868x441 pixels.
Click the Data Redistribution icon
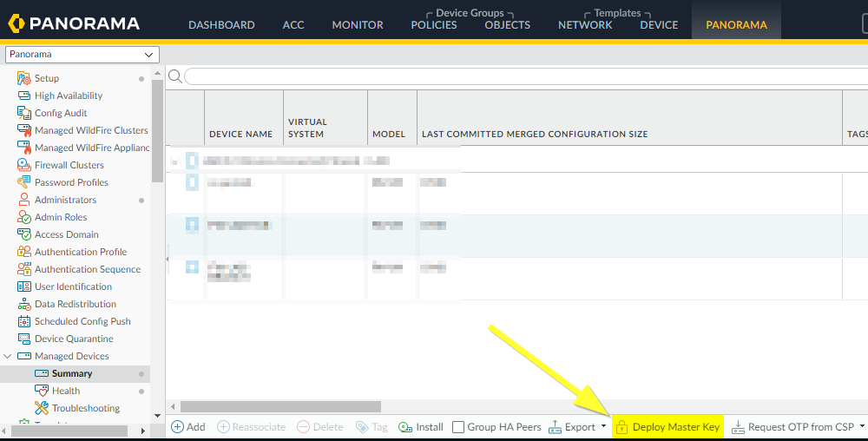(x=23, y=304)
